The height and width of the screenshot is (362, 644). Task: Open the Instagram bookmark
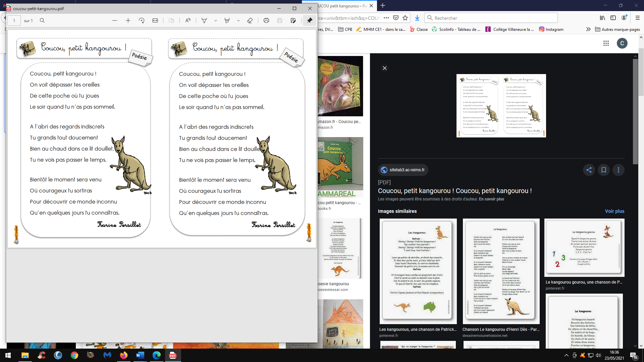(x=551, y=29)
